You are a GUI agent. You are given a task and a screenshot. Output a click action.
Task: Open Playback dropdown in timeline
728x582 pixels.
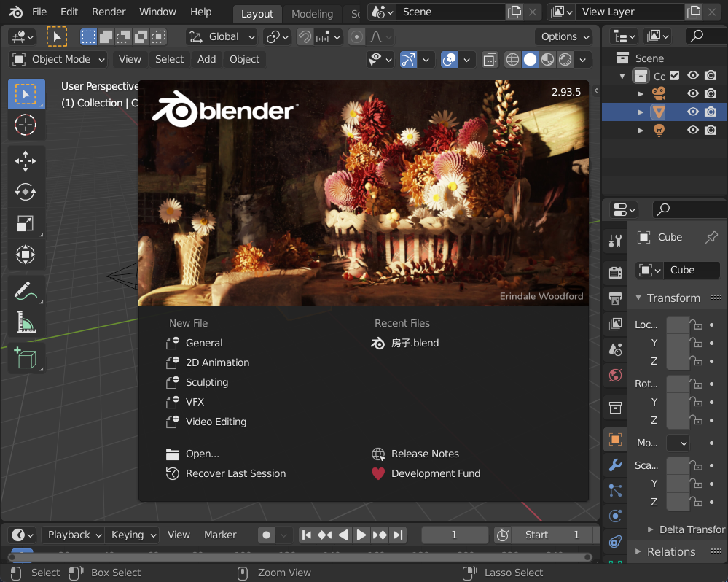coord(73,535)
